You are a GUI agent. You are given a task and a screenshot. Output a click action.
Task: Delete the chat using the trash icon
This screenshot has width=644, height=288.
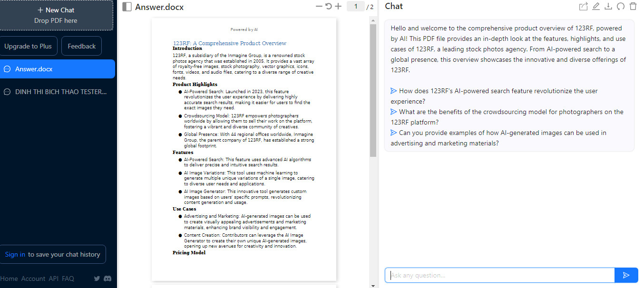pos(633,6)
